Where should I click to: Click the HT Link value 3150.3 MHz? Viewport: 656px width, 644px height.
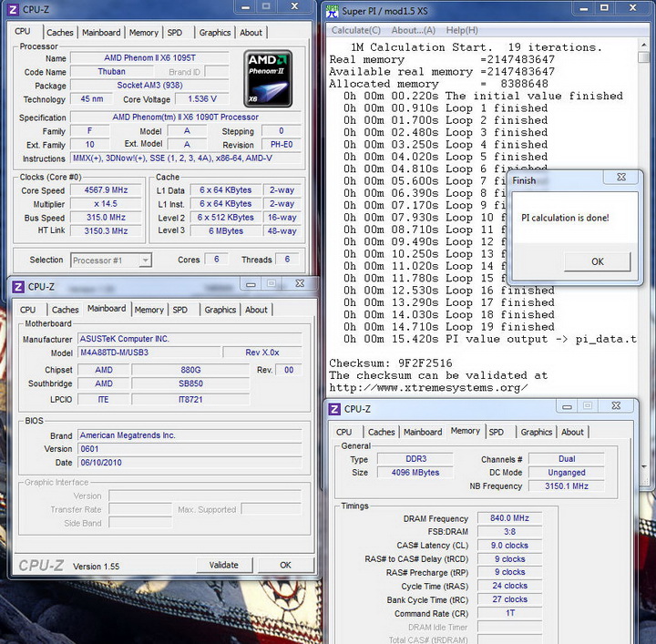tap(106, 230)
